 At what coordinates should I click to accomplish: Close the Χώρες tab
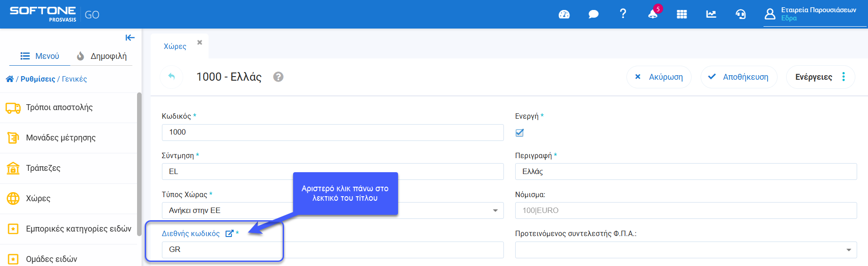point(199,43)
